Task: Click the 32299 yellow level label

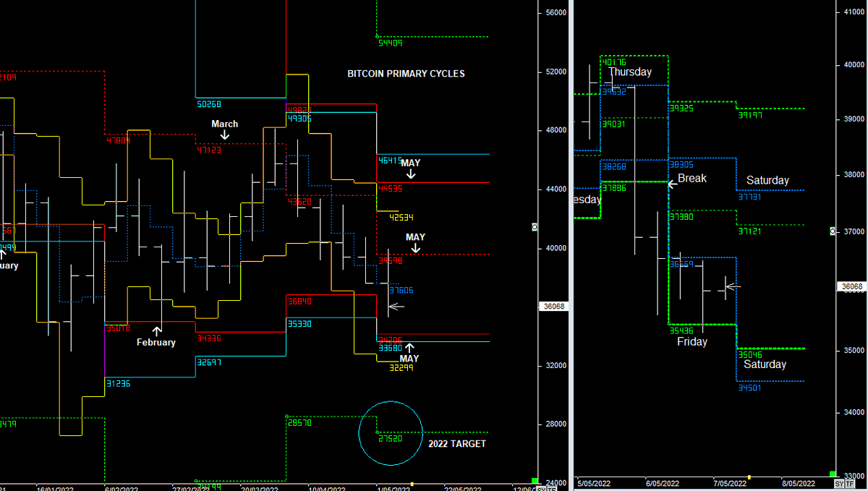Action: point(401,368)
